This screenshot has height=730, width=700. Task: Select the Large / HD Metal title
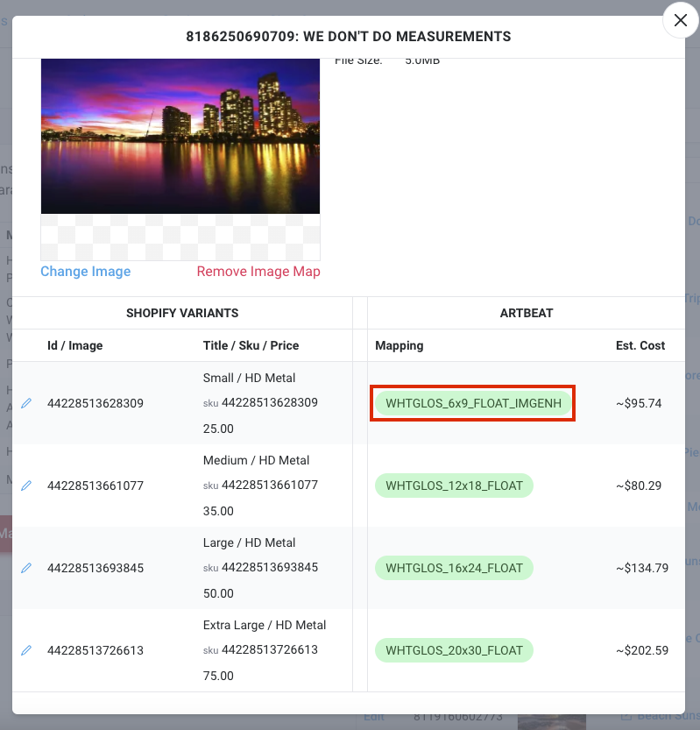249,542
